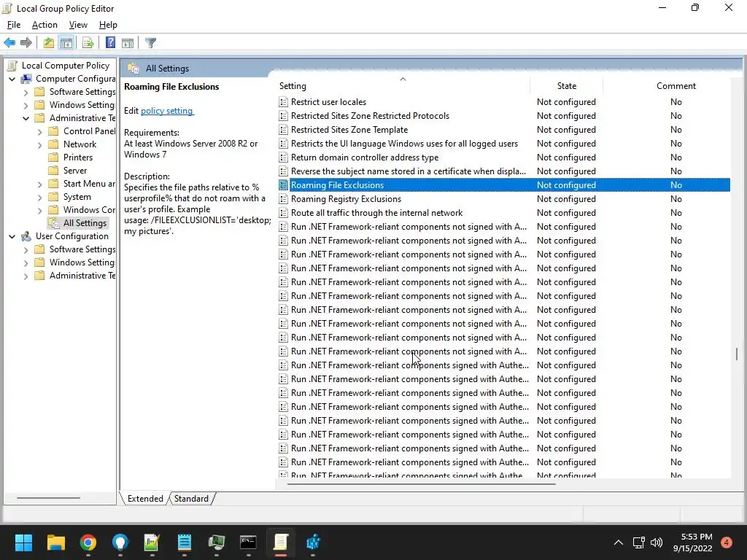Viewport: 747px width, 560px height.
Task: Click the tree pane horizontal scrollbar
Action: click(49, 498)
